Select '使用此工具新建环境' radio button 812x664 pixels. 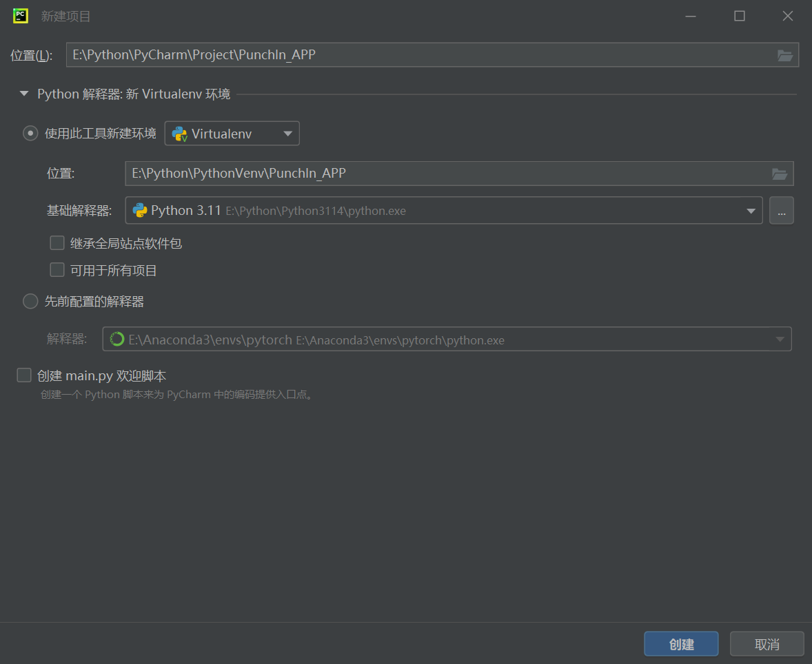tap(30, 134)
